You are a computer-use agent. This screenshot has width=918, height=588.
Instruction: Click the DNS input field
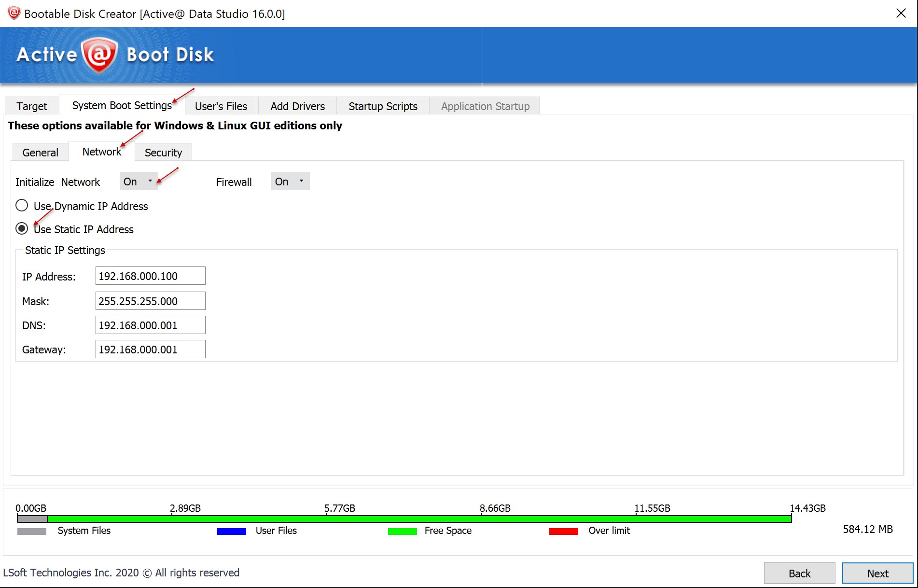tap(150, 325)
